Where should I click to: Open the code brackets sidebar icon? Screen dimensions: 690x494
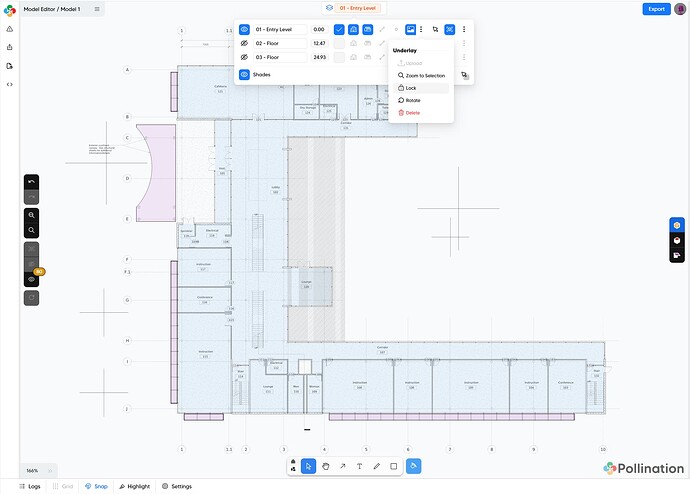click(10, 84)
